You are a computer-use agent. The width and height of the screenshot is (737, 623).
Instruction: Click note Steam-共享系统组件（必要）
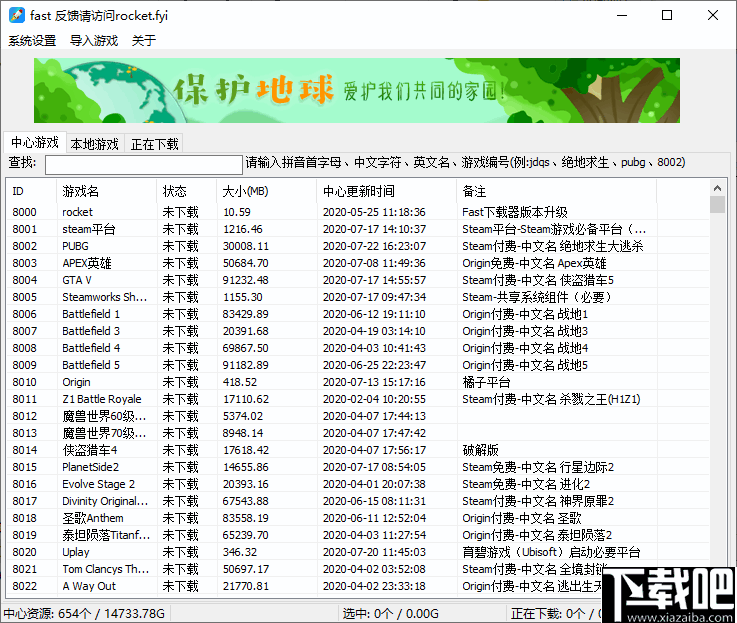[x=537, y=297]
